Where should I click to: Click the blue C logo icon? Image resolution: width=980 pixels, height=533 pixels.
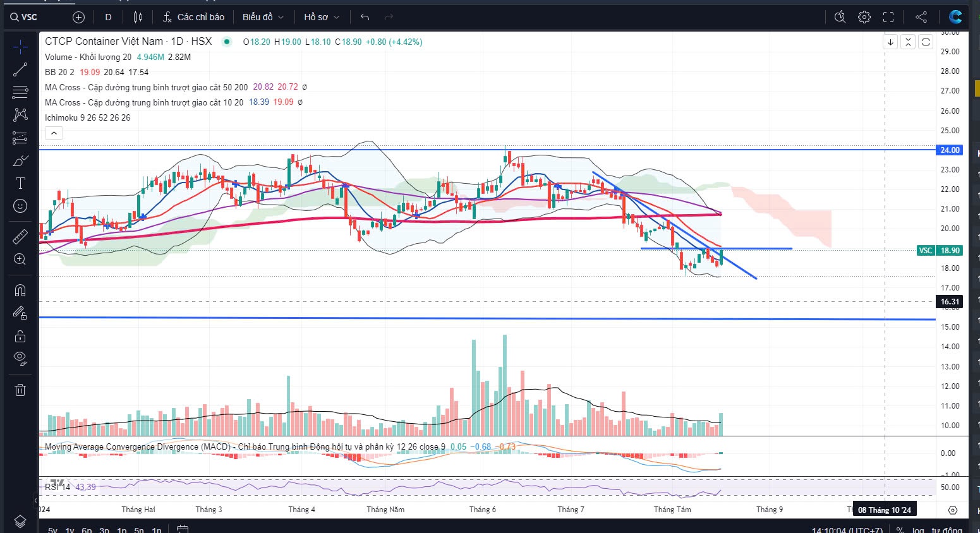point(955,17)
